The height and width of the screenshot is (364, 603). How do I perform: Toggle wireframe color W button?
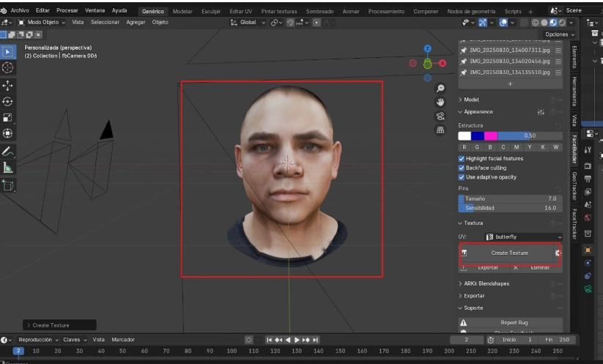pos(555,147)
